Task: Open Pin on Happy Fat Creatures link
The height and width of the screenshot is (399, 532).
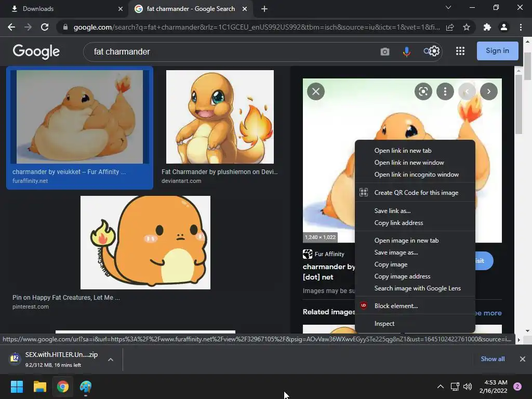Action: (66, 298)
